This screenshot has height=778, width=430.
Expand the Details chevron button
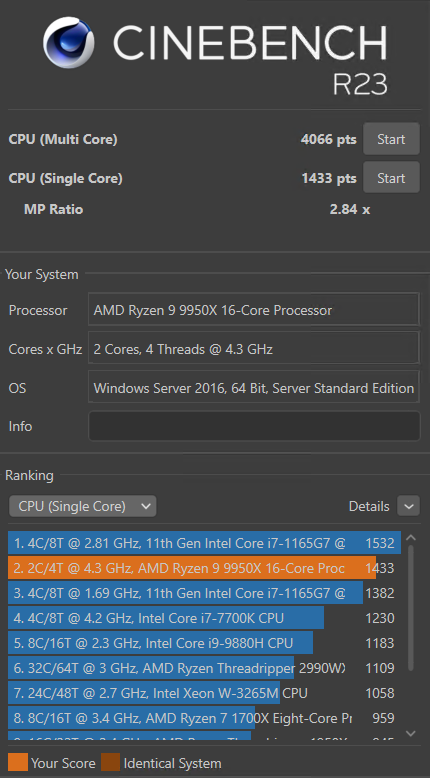coord(408,507)
